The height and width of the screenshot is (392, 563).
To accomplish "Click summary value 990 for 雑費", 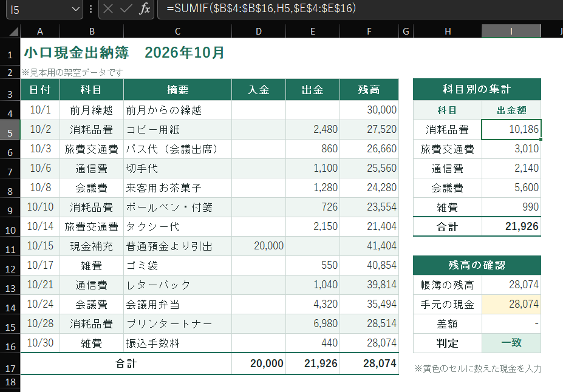I will pyautogui.click(x=511, y=207).
